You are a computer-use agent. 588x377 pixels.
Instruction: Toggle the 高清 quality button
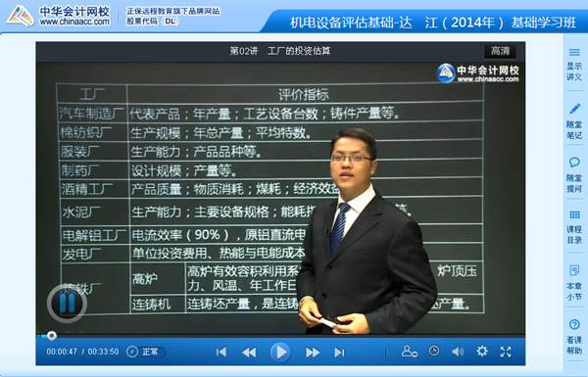tap(500, 51)
